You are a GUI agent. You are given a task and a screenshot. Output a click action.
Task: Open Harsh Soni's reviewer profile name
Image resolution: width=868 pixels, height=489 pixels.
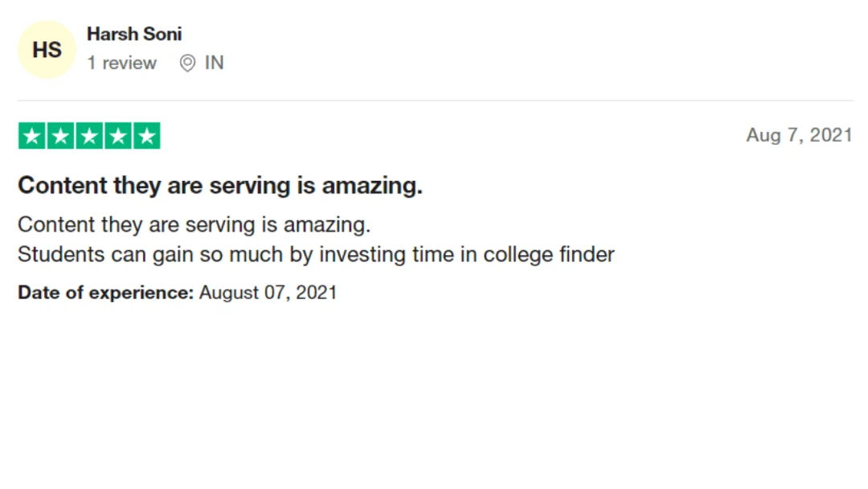134,34
